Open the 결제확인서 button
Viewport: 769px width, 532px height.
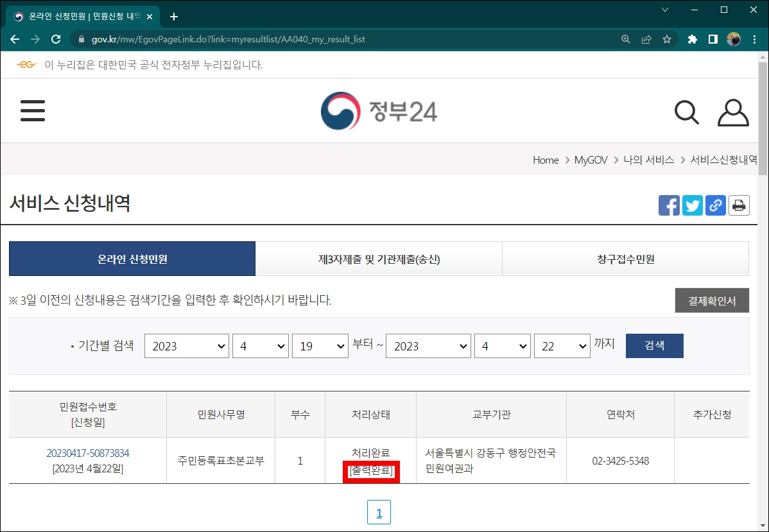(x=712, y=300)
